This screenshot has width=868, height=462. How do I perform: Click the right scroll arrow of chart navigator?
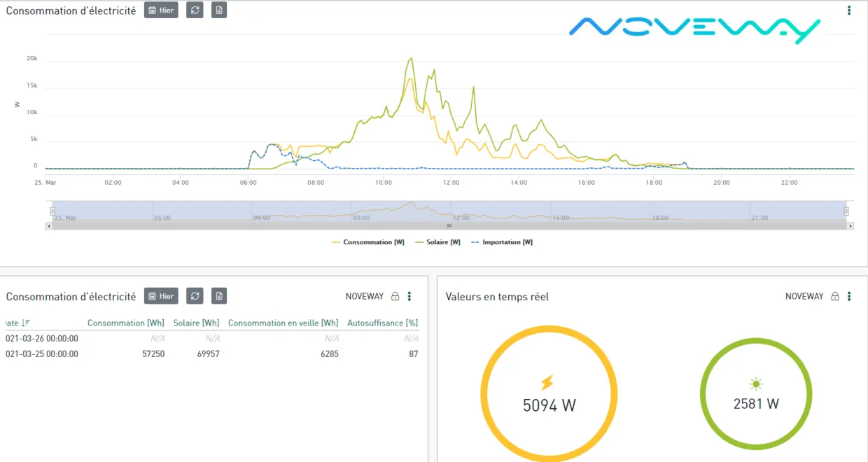(x=850, y=226)
